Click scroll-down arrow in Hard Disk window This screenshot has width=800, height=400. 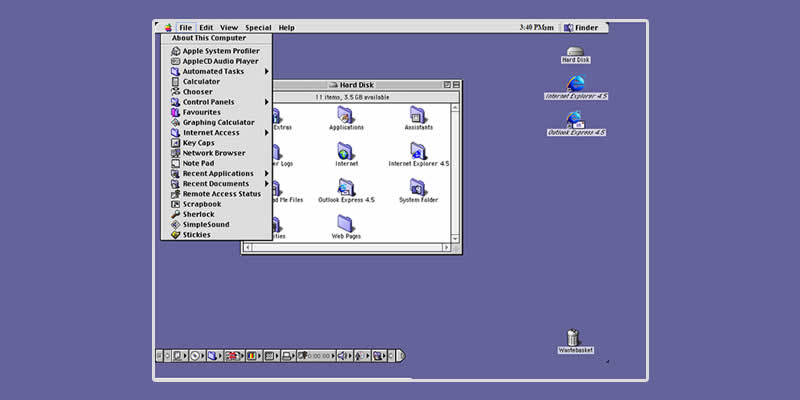coord(455,239)
